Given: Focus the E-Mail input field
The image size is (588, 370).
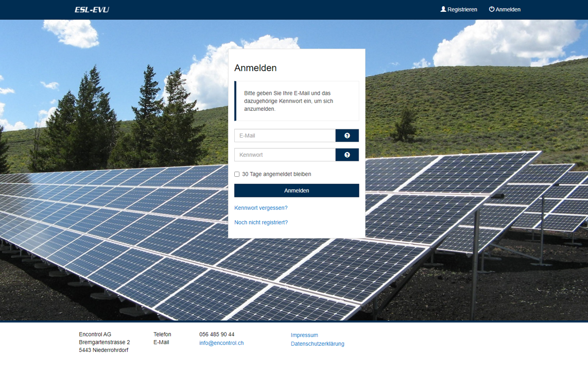Looking at the screenshot, I should pos(285,136).
